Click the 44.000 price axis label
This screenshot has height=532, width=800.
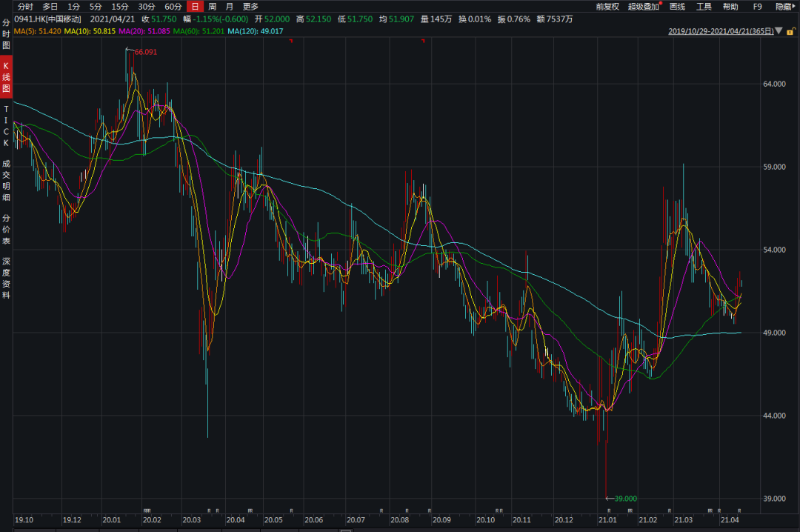point(774,416)
